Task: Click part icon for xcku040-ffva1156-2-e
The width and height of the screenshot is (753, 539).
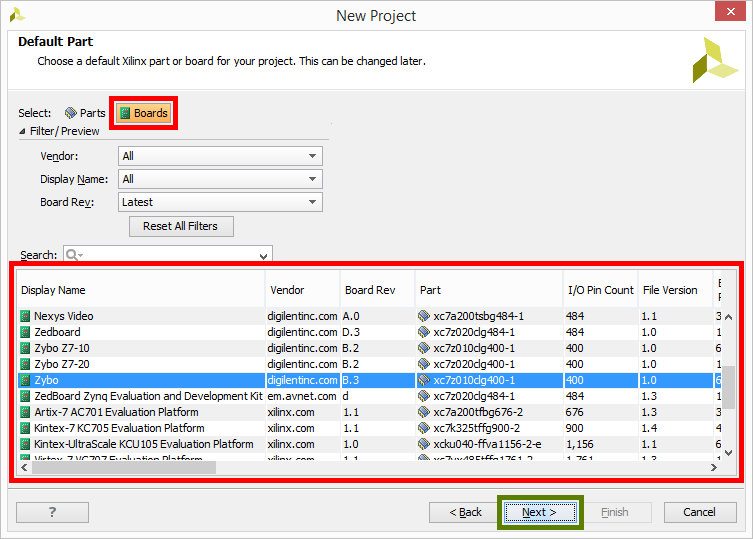Action: pos(424,444)
